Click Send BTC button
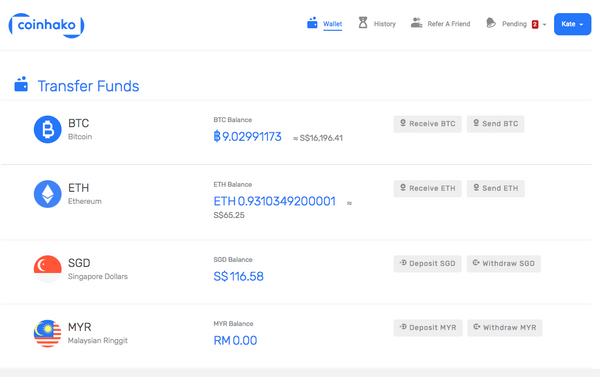This screenshot has width=600, height=377. (496, 124)
